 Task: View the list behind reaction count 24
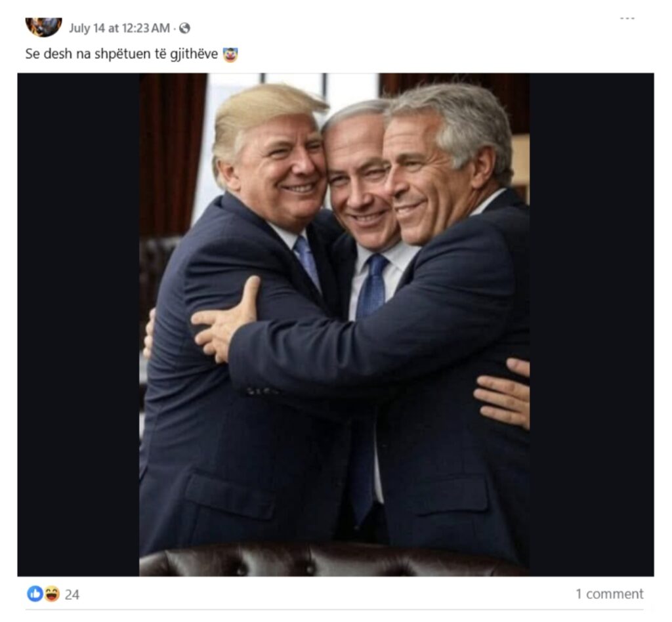tap(72, 594)
